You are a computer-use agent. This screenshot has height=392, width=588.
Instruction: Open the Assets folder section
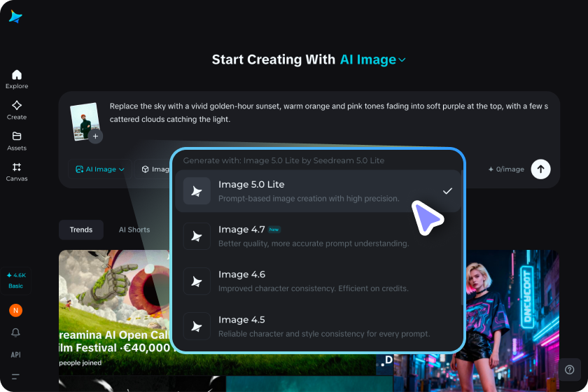[x=17, y=141]
